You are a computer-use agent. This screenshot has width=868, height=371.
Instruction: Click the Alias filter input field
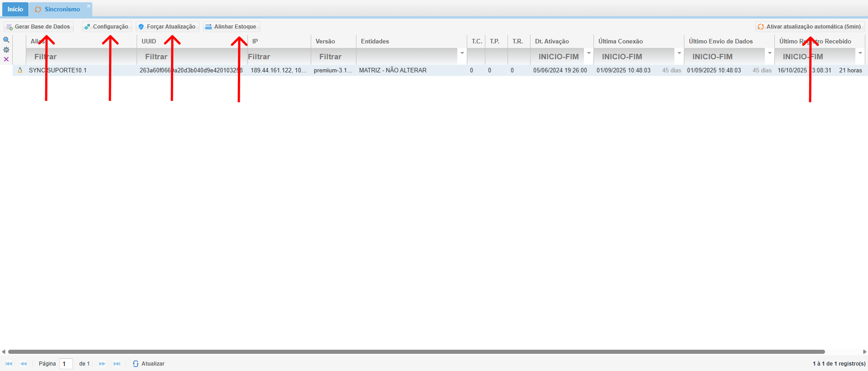81,57
